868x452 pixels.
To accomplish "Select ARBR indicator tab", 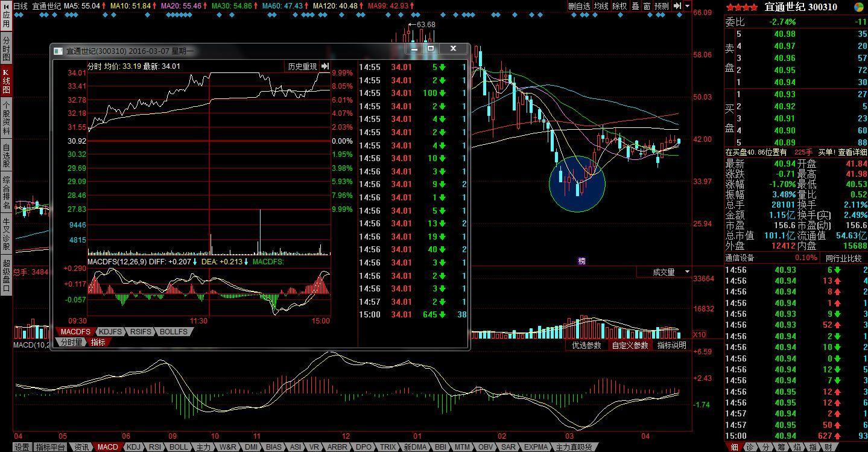I will click(x=337, y=447).
